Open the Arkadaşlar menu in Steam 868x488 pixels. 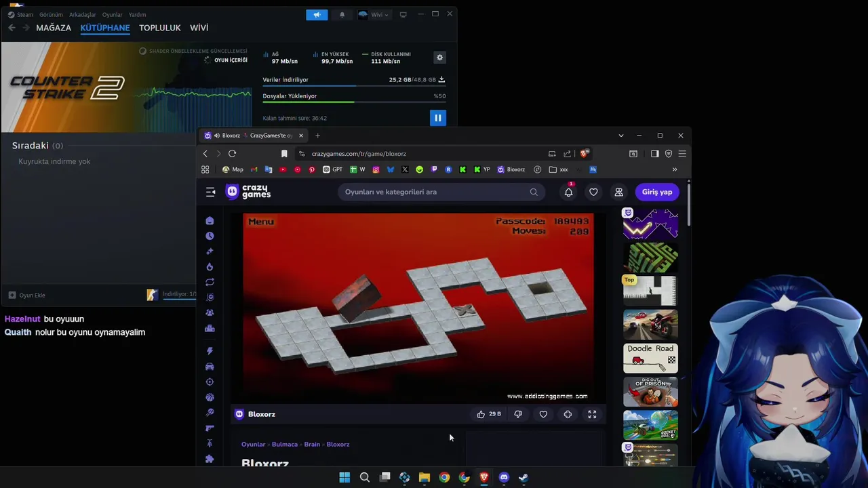click(83, 14)
